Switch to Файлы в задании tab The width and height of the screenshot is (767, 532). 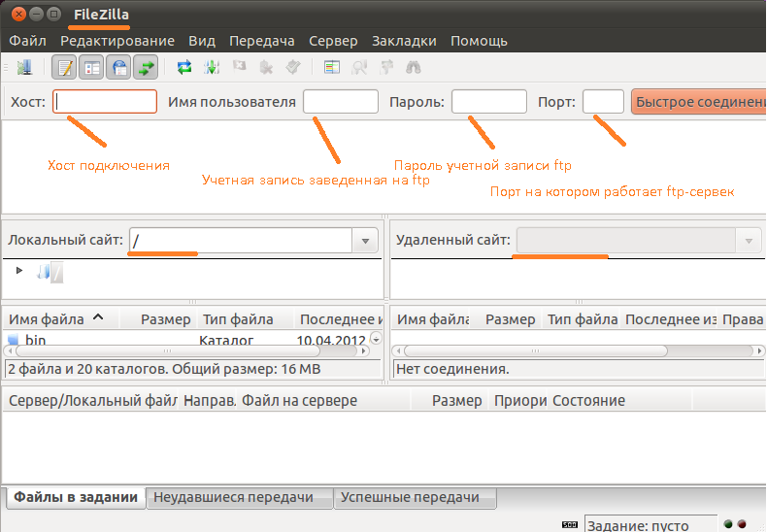76,497
